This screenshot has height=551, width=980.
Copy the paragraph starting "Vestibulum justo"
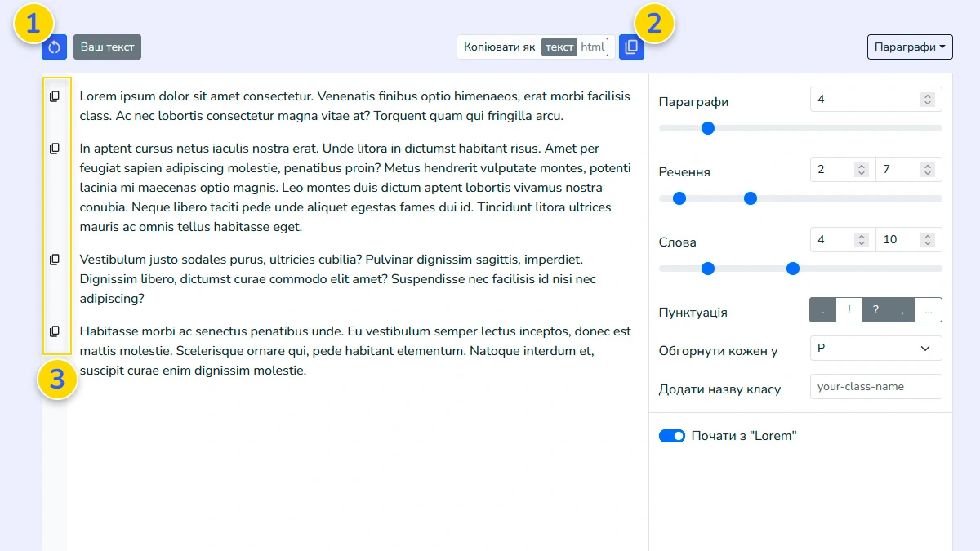coord(55,260)
